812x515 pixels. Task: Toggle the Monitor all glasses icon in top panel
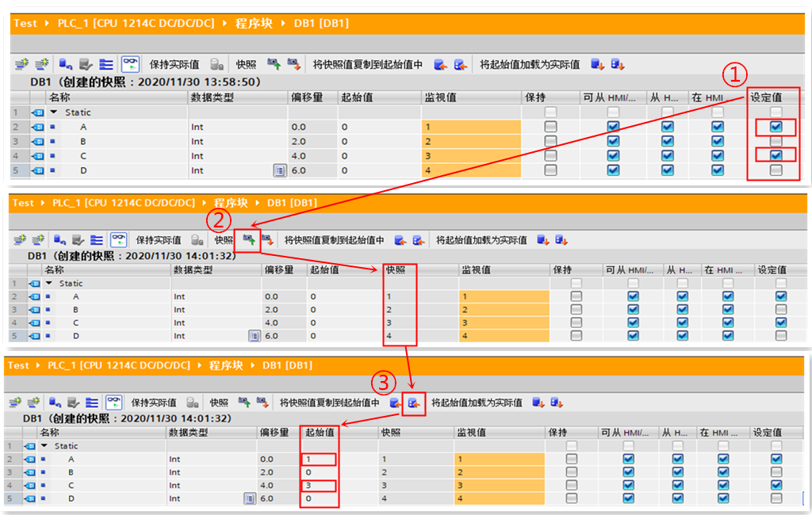tap(130, 64)
